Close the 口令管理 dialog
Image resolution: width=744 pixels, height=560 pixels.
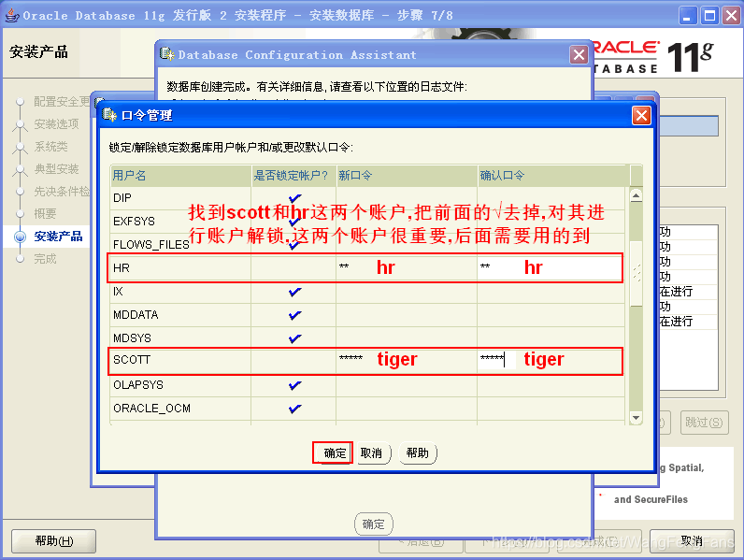click(x=641, y=115)
